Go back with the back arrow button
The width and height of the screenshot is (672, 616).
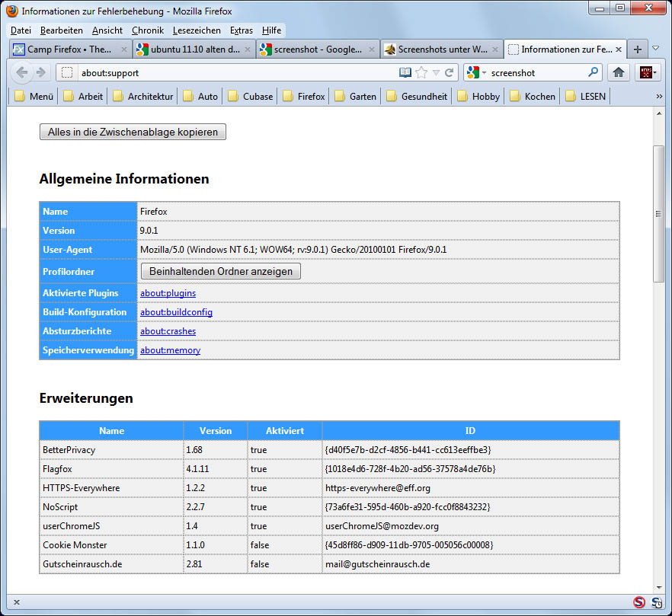pos(22,73)
